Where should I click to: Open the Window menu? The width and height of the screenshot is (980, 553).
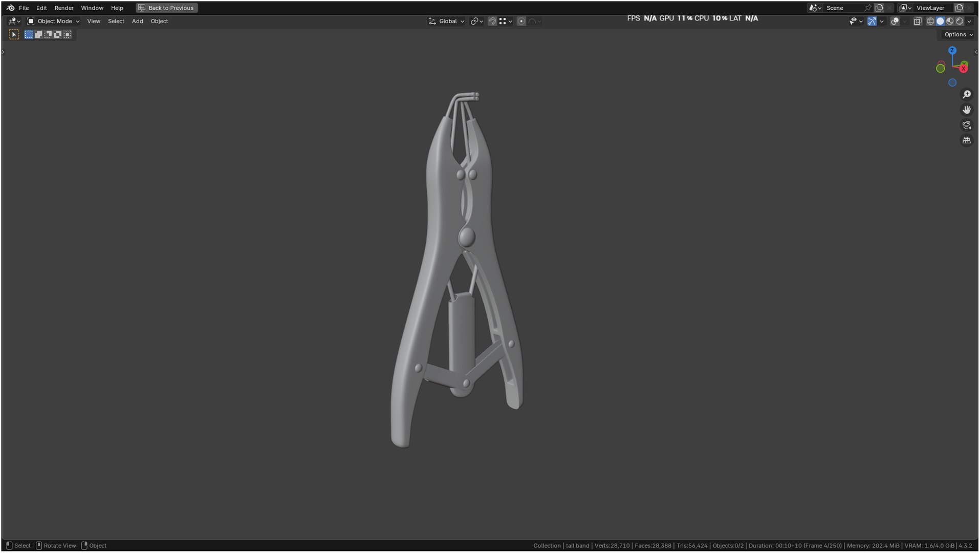click(92, 8)
